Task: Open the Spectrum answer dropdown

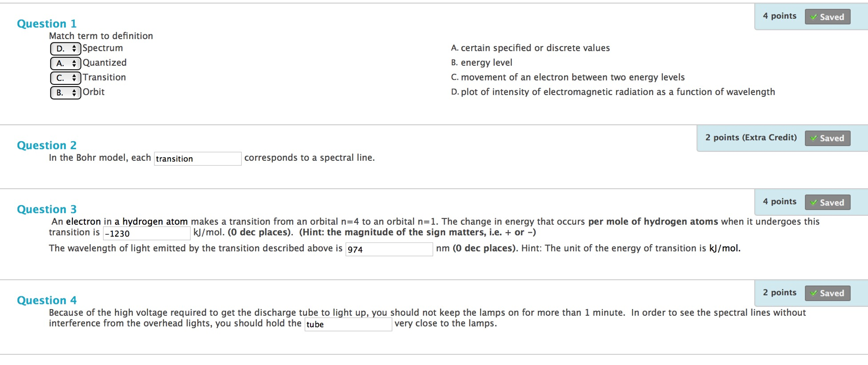Action: (x=65, y=49)
